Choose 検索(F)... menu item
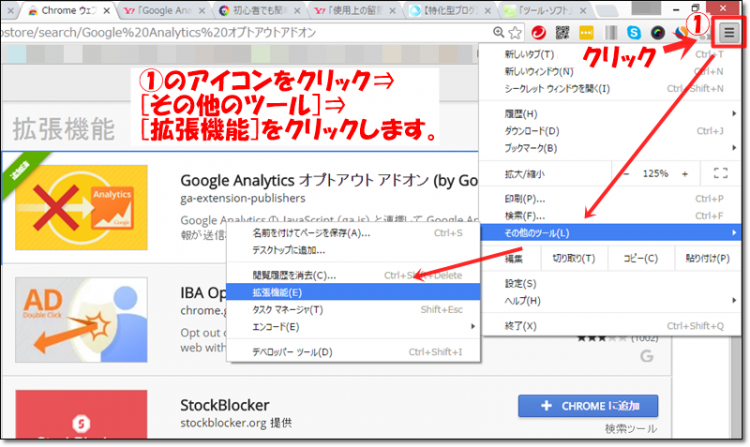Viewport: 750px width, 447px height. (610, 216)
